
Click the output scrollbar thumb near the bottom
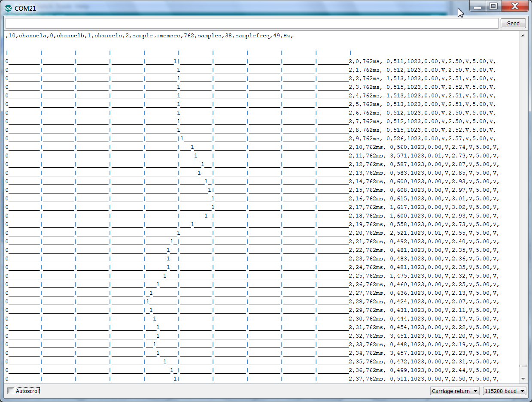[523, 366]
